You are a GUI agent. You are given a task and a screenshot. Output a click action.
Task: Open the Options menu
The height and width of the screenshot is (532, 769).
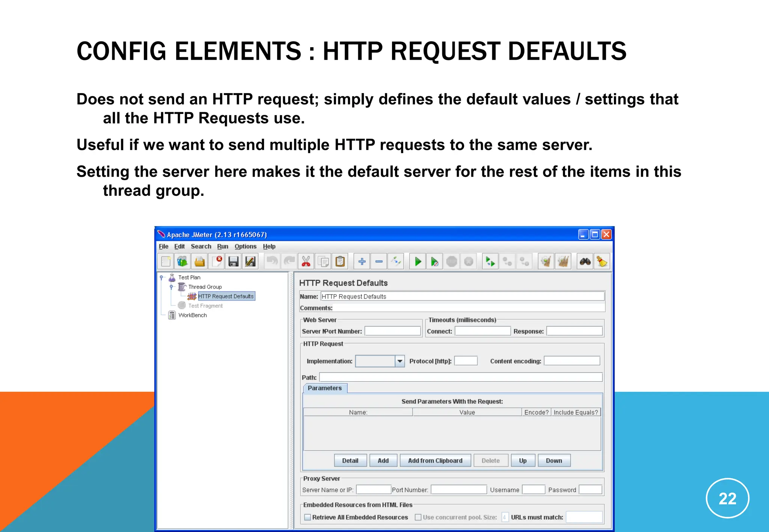click(245, 246)
